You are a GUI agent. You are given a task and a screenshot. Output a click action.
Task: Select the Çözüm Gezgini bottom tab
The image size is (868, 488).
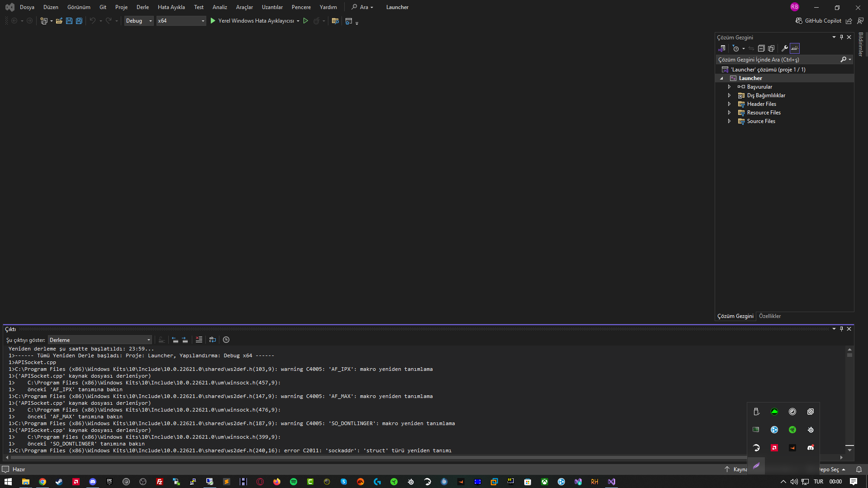[x=735, y=316]
